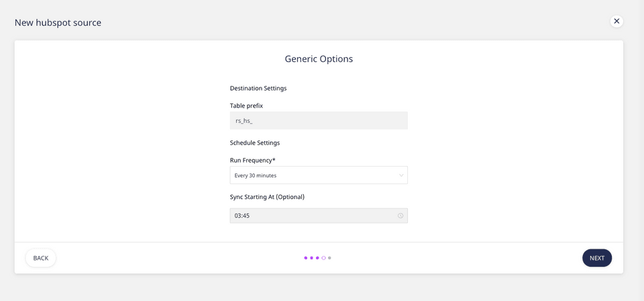Focus the Table prefix rs_hs_ field

[319, 121]
